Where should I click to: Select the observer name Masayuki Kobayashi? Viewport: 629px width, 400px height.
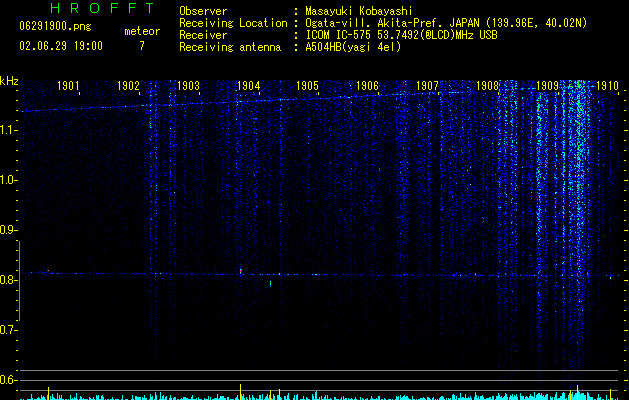pos(359,11)
